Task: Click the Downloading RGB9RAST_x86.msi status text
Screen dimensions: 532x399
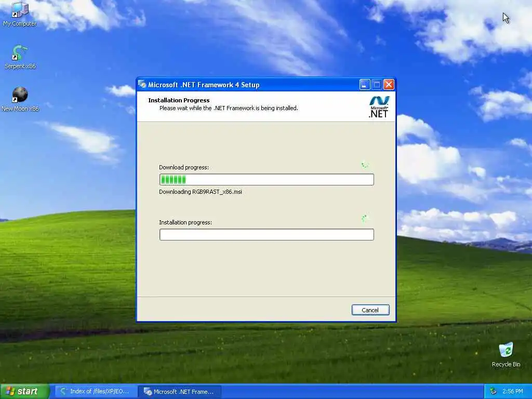Action: point(200,192)
